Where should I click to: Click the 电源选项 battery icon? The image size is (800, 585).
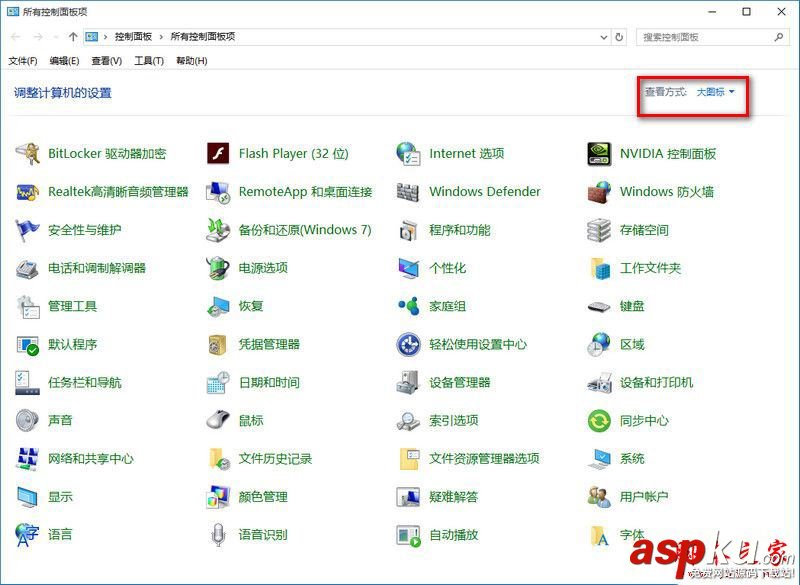click(218, 268)
